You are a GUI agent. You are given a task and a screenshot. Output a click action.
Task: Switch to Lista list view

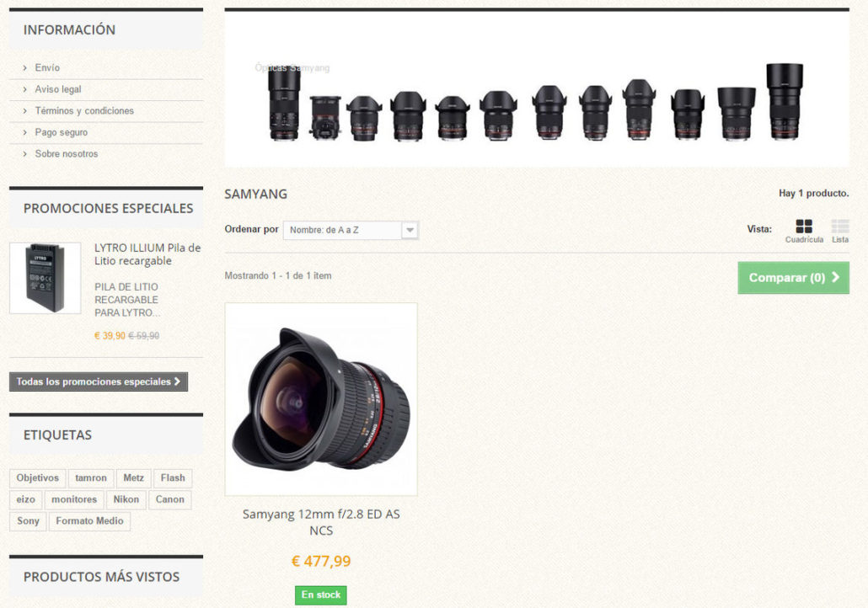tap(839, 232)
